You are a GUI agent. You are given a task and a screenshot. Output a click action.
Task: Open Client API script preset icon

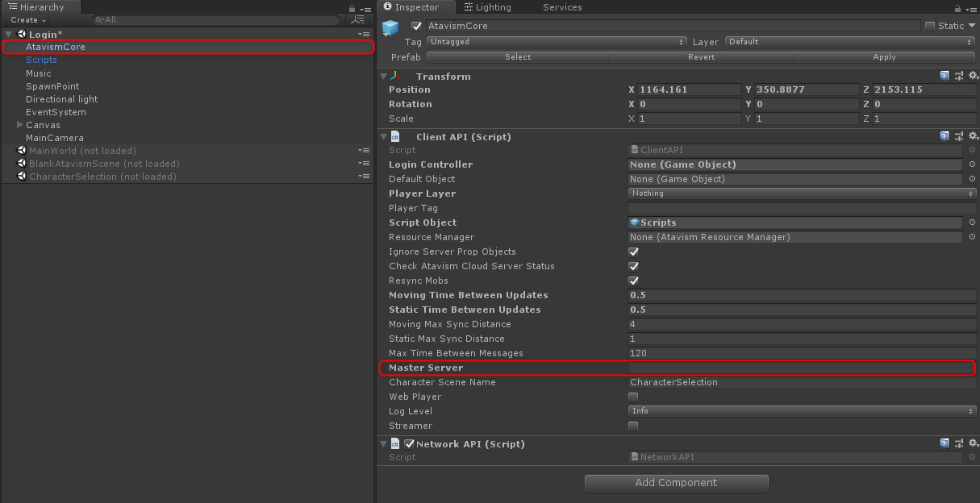pos(959,136)
